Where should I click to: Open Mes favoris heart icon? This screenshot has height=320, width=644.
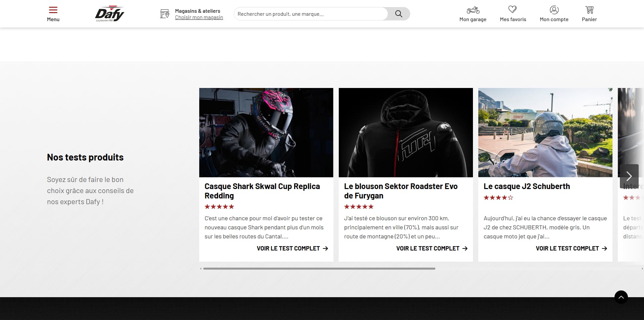(513, 9)
